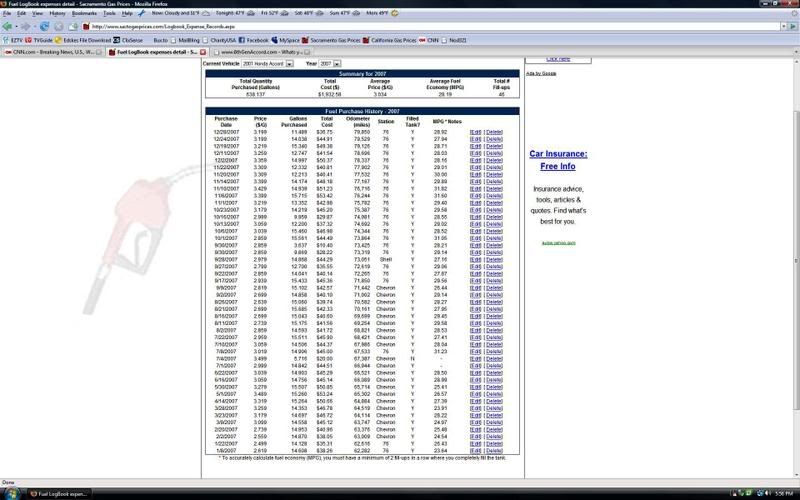Click the Sun 47°F forecast icon
This screenshot has width=800, height=500.
coord(356,13)
